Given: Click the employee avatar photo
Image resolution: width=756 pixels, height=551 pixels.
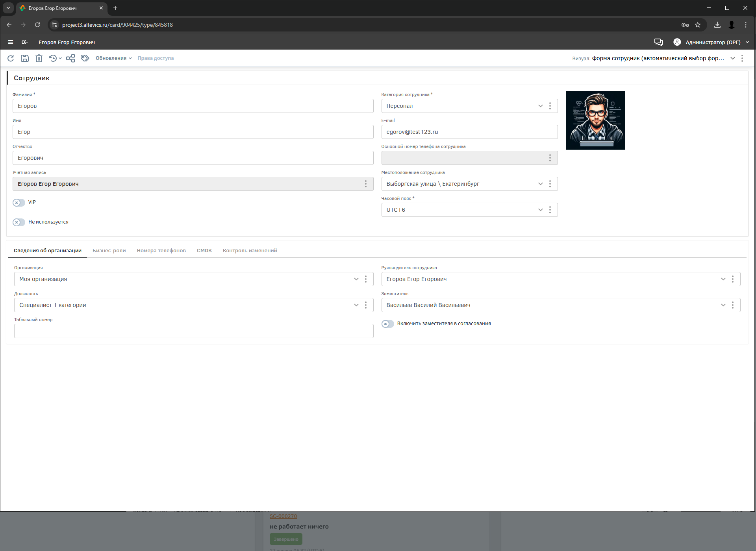Looking at the screenshot, I should click(595, 120).
